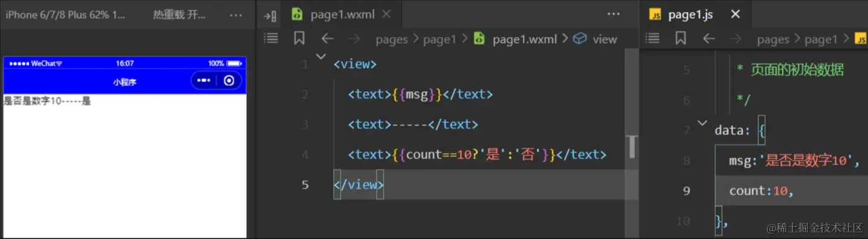Open the simulator more options ellipsis
868x239 pixels.
(x=236, y=15)
